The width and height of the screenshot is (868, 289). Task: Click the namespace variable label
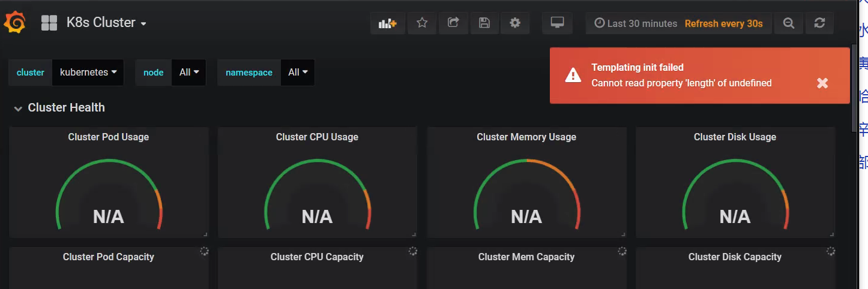coord(249,73)
